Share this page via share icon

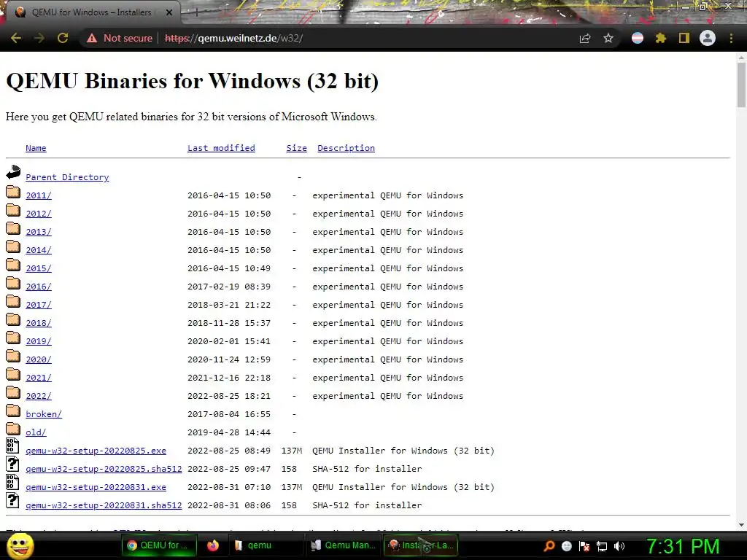584,38
